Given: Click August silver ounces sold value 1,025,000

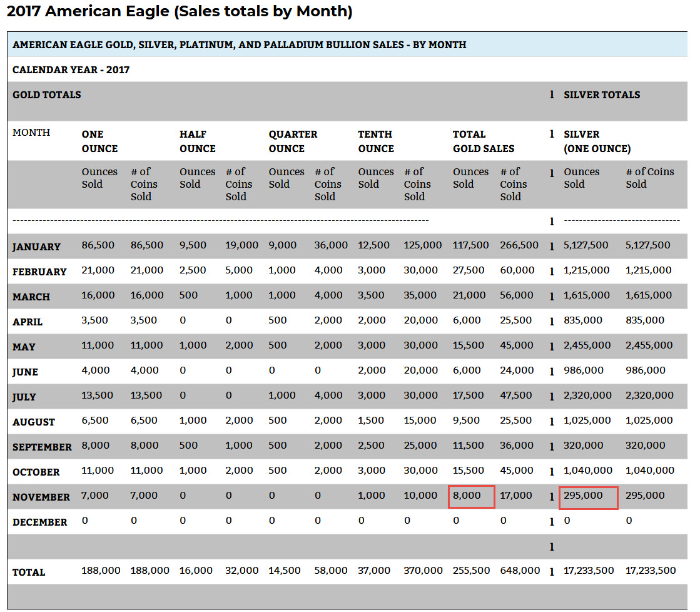Looking at the screenshot, I should pyautogui.click(x=587, y=421).
